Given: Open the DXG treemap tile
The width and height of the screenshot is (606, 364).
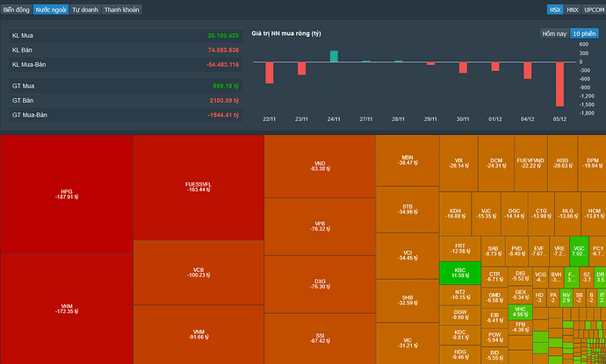Looking at the screenshot, I should [x=320, y=284].
